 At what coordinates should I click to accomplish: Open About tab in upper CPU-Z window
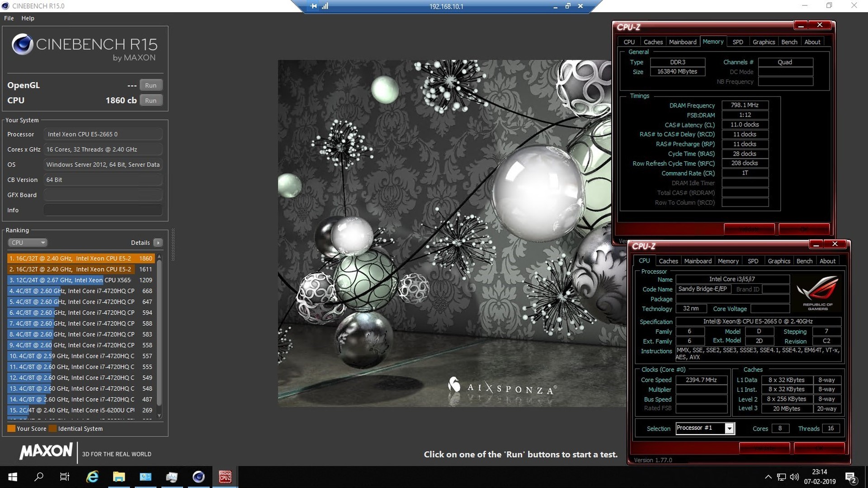coord(812,42)
